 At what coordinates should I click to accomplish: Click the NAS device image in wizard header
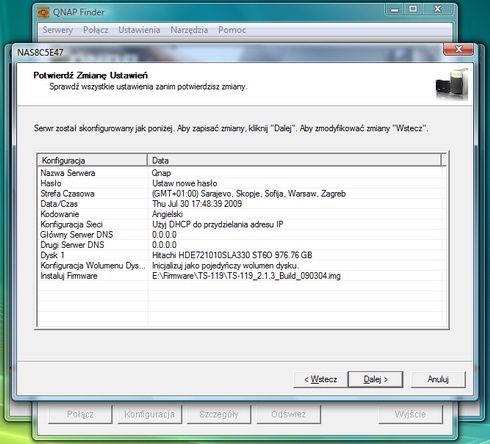tap(452, 84)
